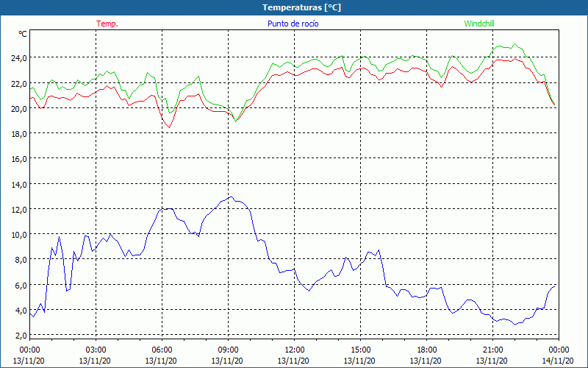The width and height of the screenshot is (588, 368).
Task: Click the '12:00' time axis label
Action: tap(295, 350)
